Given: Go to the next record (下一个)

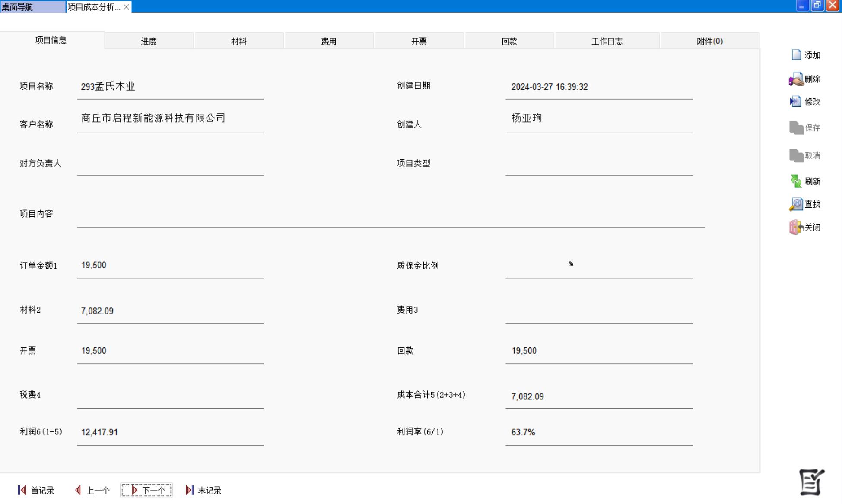Looking at the screenshot, I should pyautogui.click(x=147, y=490).
